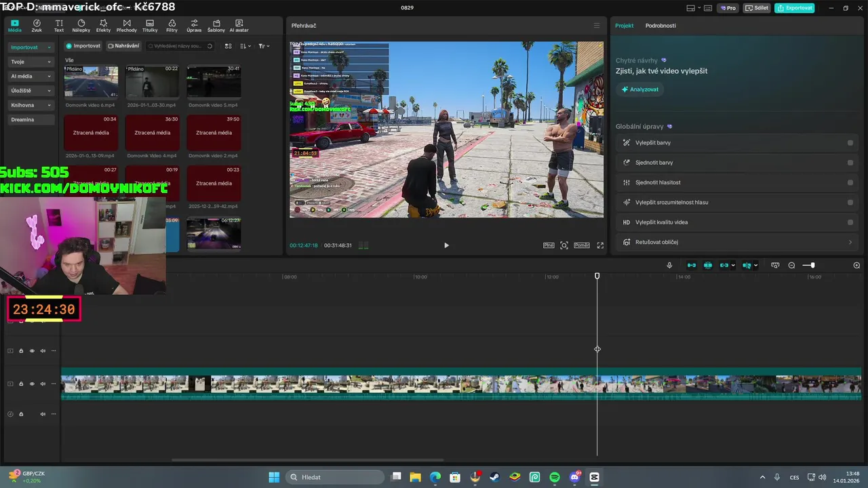Open the AI avatar tab
This screenshot has height=488, width=868.
point(239,26)
